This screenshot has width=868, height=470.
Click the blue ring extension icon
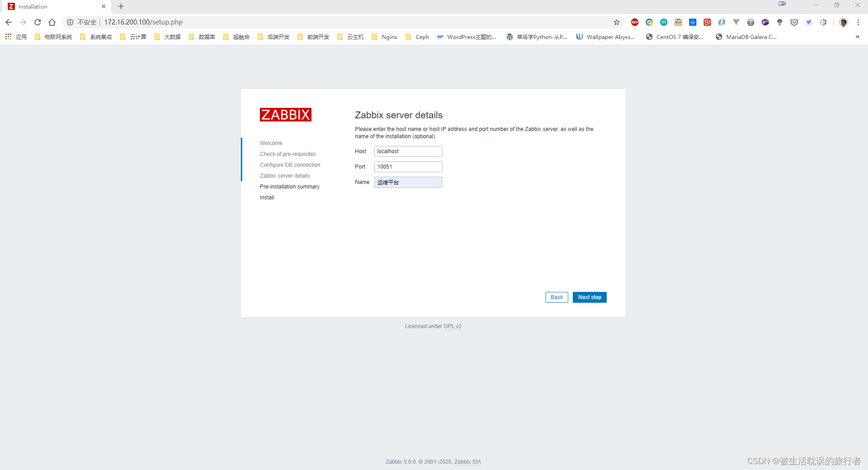pyautogui.click(x=722, y=22)
